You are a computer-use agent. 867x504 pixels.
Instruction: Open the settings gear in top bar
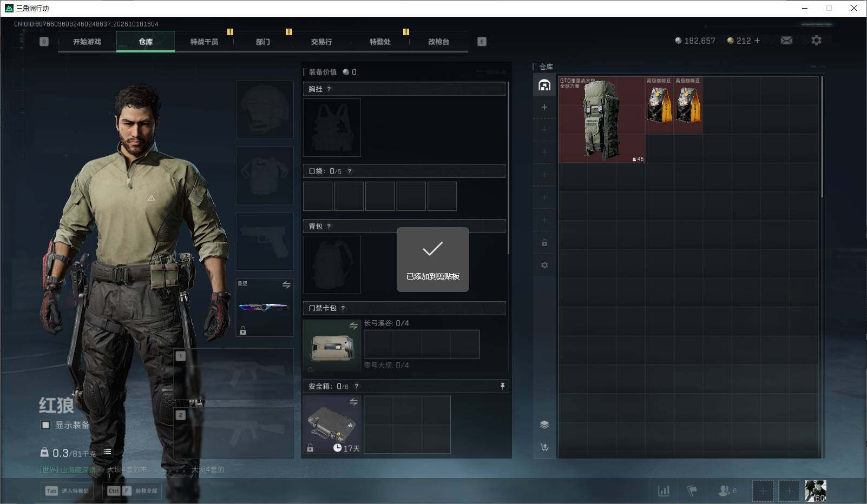(816, 41)
